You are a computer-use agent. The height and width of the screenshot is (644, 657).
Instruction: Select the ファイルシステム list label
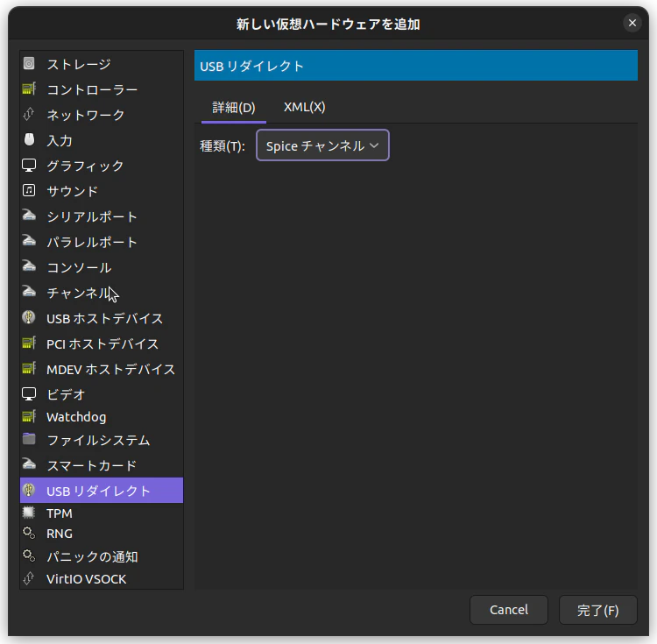tap(98, 440)
